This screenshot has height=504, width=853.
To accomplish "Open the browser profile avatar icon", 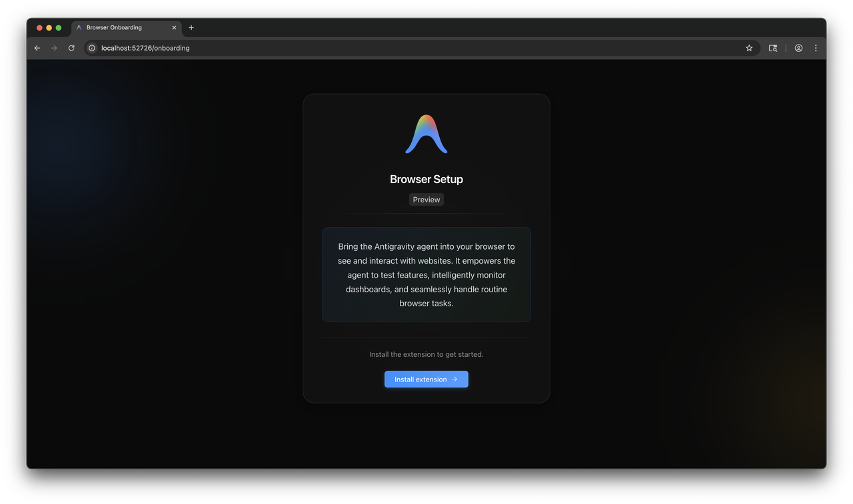I will point(798,48).
